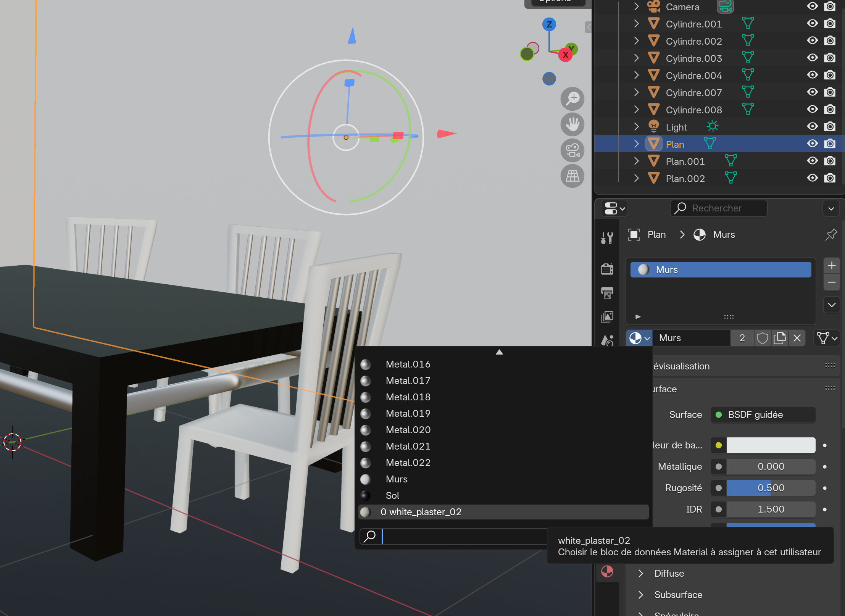This screenshot has height=616, width=845.
Task: Unlink material with X button
Action: (797, 338)
